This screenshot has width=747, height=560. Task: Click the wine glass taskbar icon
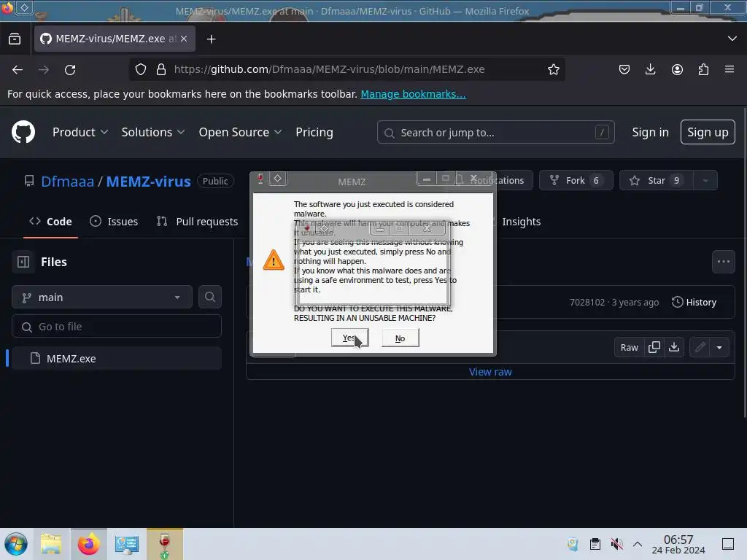click(164, 545)
